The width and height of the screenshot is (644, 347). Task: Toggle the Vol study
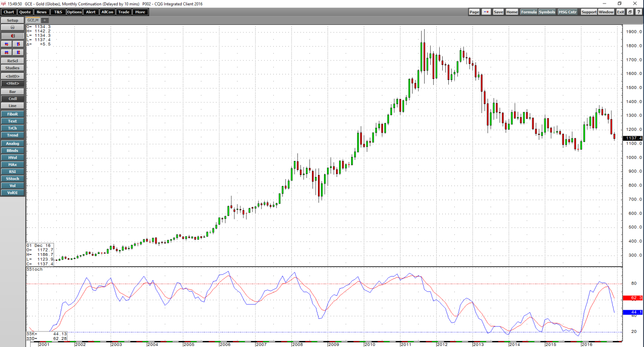(x=13, y=186)
